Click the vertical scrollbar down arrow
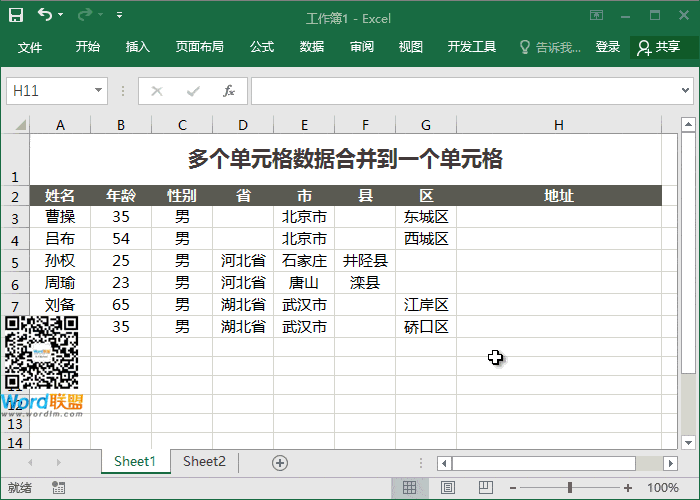Image resolution: width=700 pixels, height=500 pixels. [688, 443]
